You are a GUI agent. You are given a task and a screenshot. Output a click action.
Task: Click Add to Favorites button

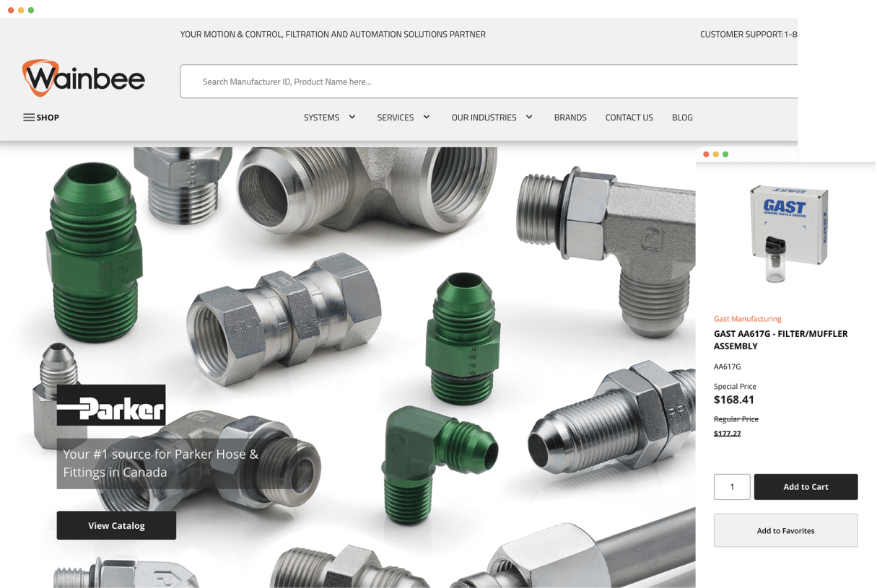pos(785,530)
